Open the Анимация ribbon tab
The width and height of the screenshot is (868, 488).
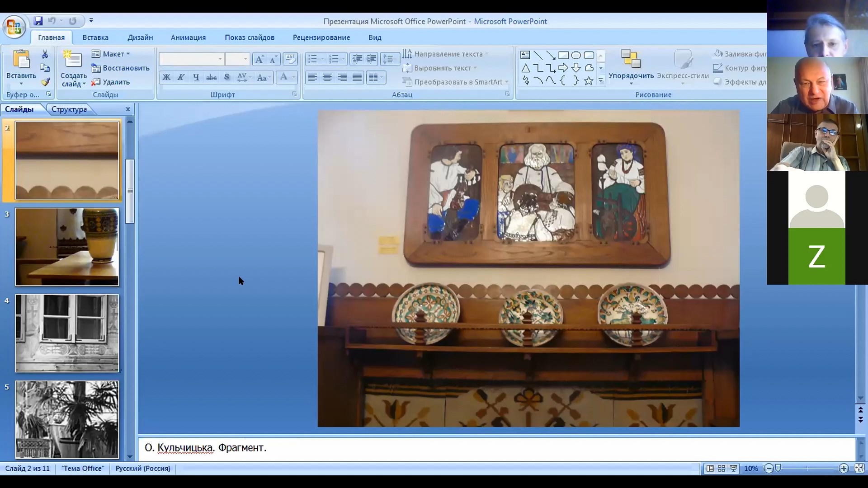click(188, 38)
